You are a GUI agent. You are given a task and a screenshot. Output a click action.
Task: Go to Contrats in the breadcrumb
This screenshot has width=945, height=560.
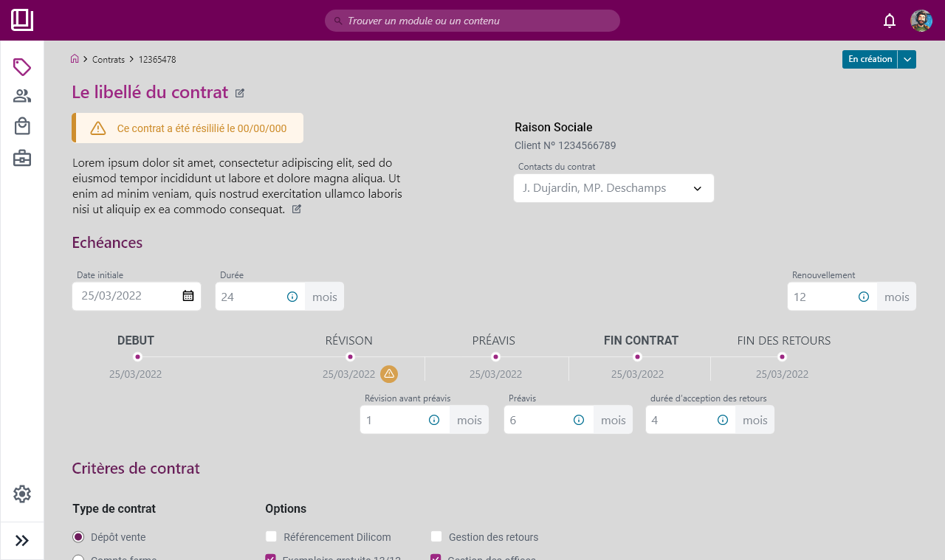click(109, 60)
